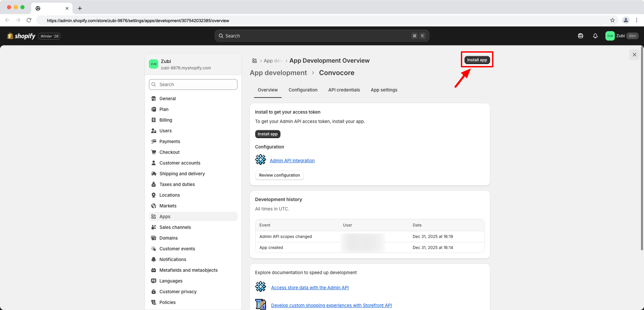
Task: Click the Shopify logo
Action: [21, 36]
